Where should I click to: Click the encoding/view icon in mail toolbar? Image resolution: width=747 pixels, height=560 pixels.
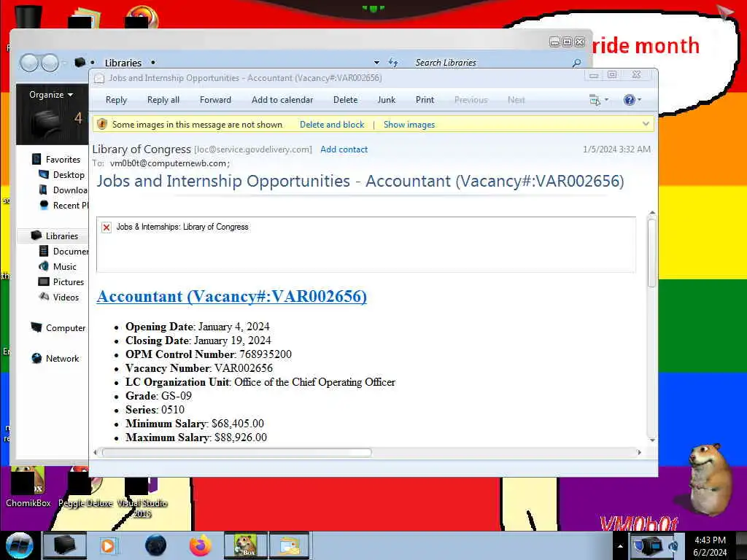click(x=595, y=100)
